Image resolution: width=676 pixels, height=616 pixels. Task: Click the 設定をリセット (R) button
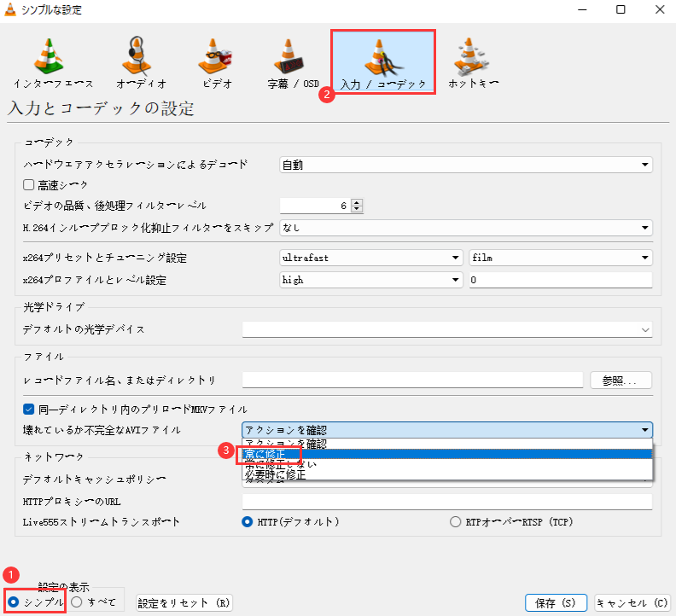(x=184, y=602)
